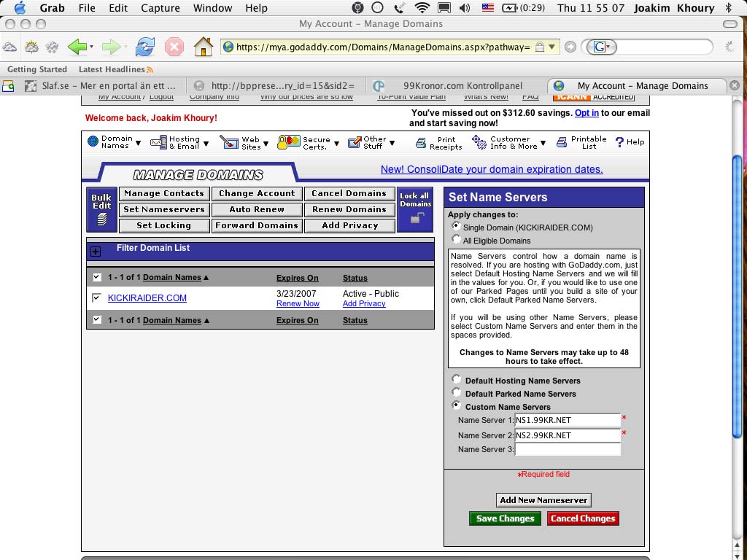The width and height of the screenshot is (747, 560).
Task: Click the Save Changes button
Action: (x=505, y=518)
